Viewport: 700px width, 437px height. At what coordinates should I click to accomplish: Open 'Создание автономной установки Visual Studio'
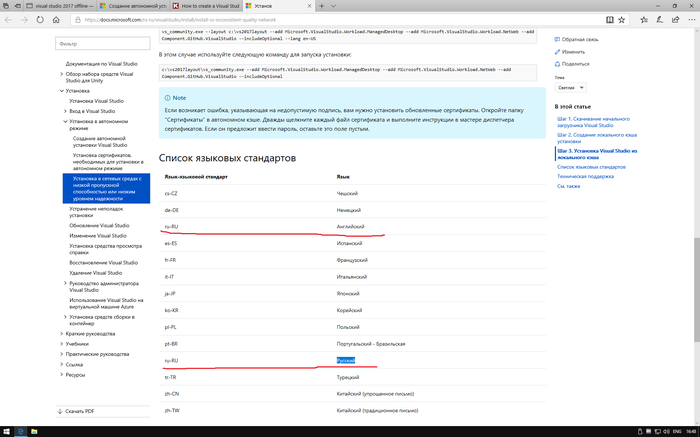(x=100, y=142)
